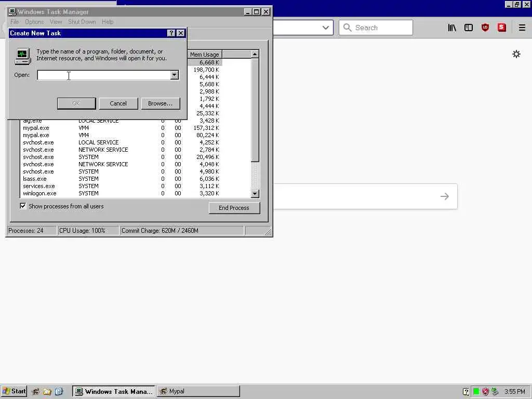The height and width of the screenshot is (399, 532).
Task: Click the show desktop quick launch icon
Action: (x=59, y=392)
